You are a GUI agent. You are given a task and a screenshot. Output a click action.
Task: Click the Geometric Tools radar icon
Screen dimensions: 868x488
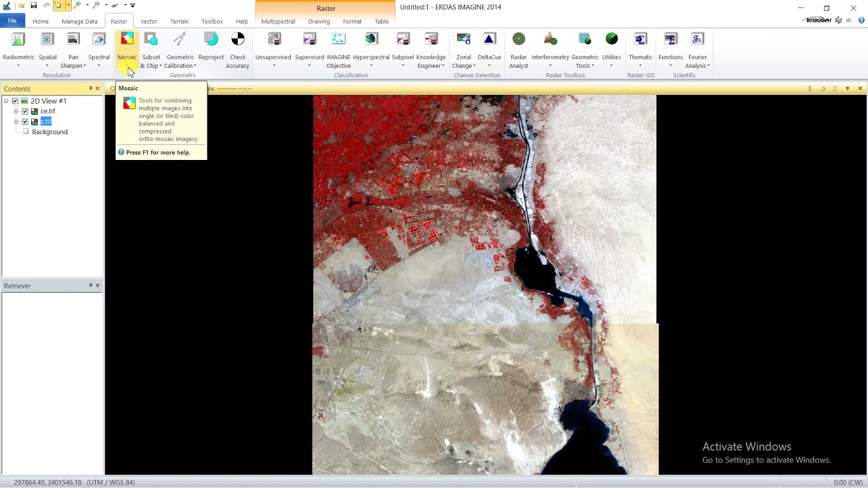585,39
